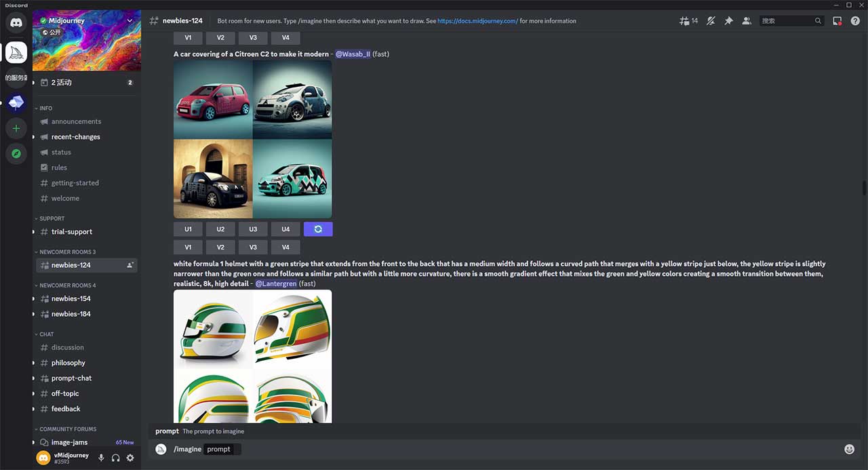Open the prompt-chat channel
This screenshot has width=868, height=470.
pyautogui.click(x=87, y=378)
